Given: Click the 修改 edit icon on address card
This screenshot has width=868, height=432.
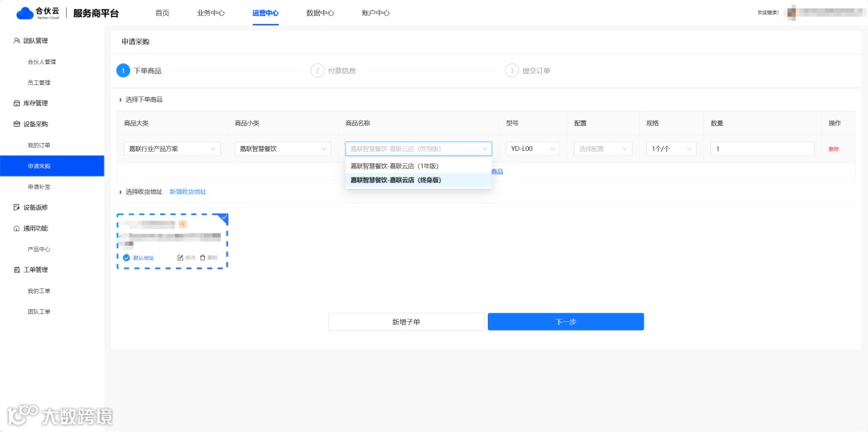Looking at the screenshot, I should click(x=180, y=258).
